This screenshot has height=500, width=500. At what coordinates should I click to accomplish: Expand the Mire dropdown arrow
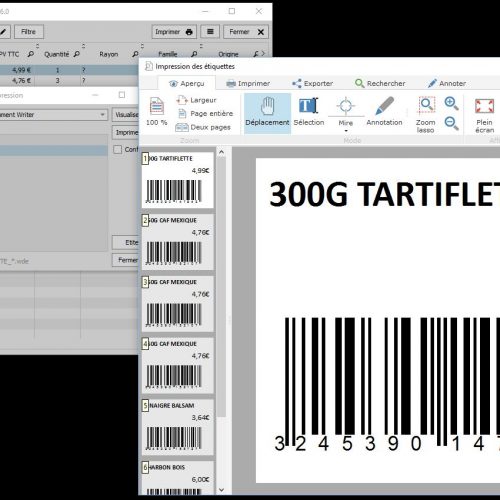[346, 131]
